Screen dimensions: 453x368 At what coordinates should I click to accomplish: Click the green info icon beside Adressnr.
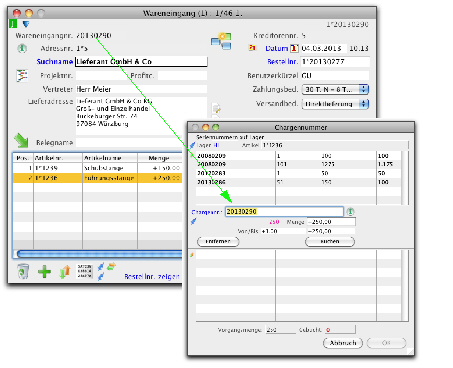pyautogui.click(x=22, y=49)
